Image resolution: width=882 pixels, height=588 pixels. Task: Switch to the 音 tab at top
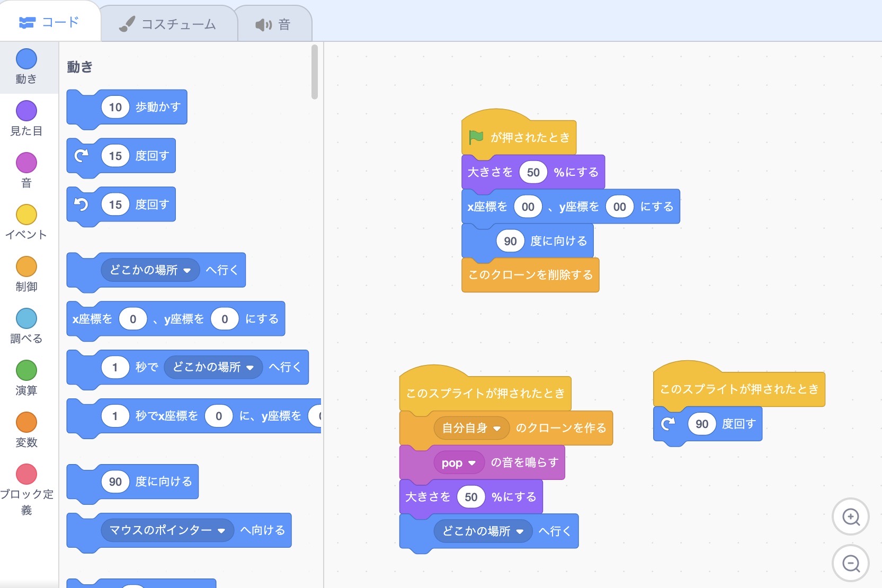[x=274, y=24]
